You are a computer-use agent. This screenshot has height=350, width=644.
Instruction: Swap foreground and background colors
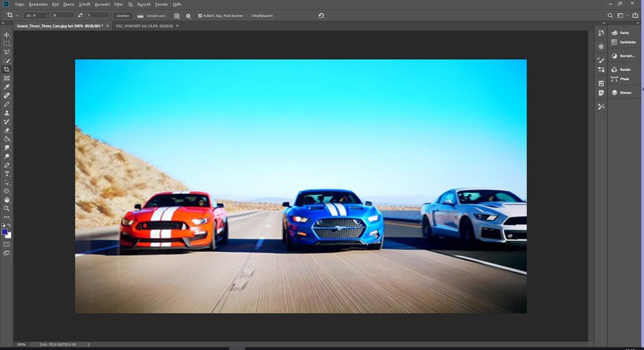click(x=9, y=225)
